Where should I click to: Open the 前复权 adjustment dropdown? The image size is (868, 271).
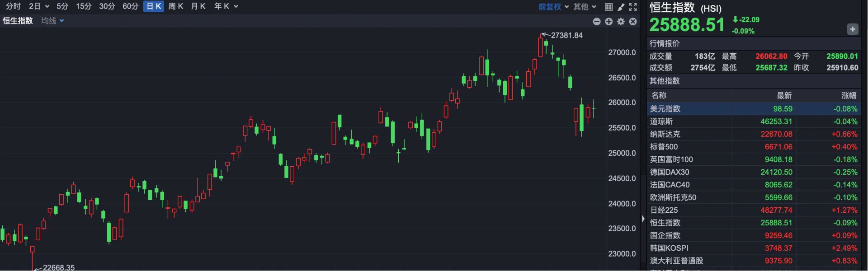point(553,7)
